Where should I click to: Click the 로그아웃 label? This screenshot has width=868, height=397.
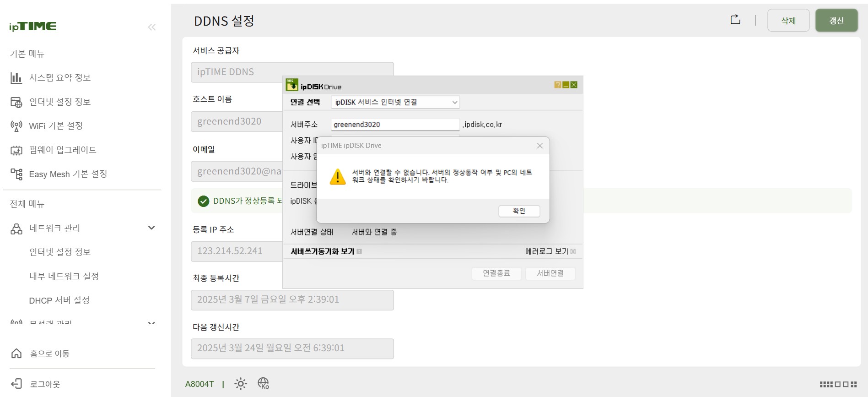tap(45, 384)
